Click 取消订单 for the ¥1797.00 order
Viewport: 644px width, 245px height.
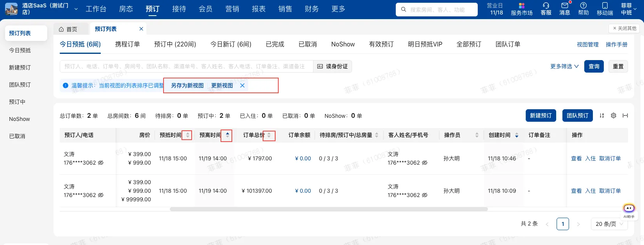point(610,158)
